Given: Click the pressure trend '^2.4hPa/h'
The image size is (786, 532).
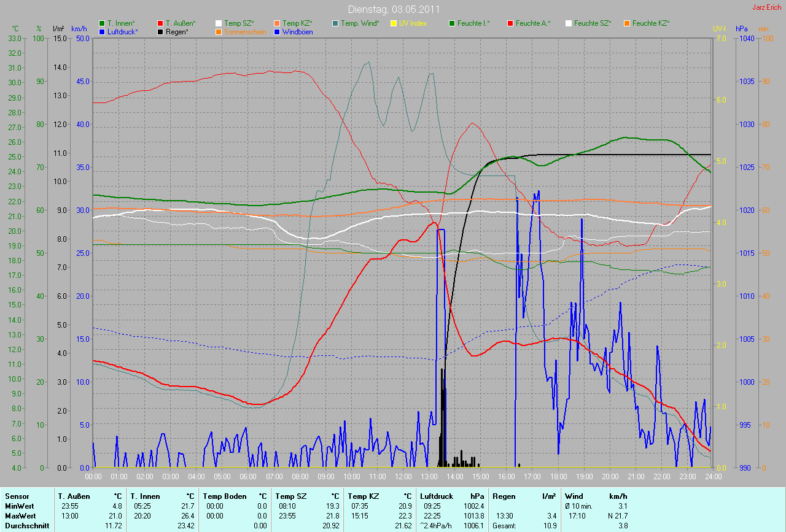Looking at the screenshot, I should tap(437, 526).
